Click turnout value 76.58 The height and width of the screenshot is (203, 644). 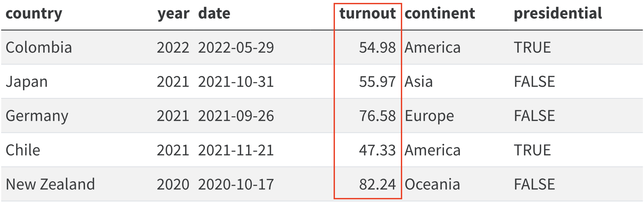coord(377,116)
